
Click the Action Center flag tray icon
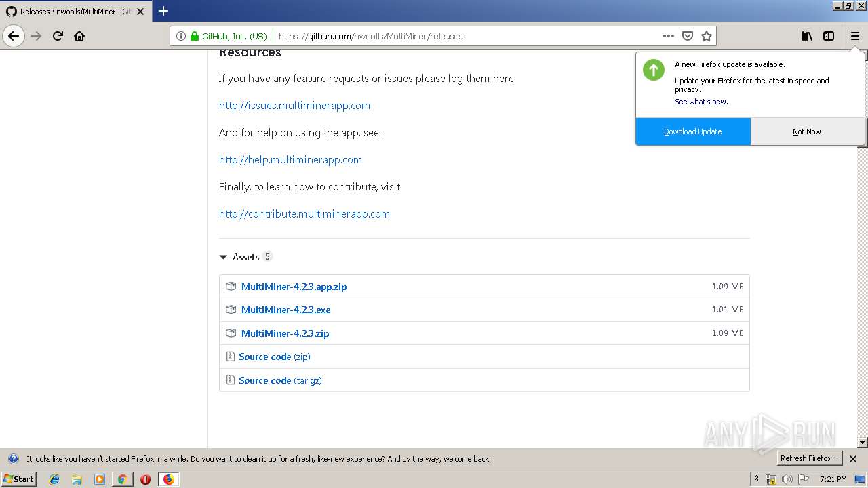[803, 479]
